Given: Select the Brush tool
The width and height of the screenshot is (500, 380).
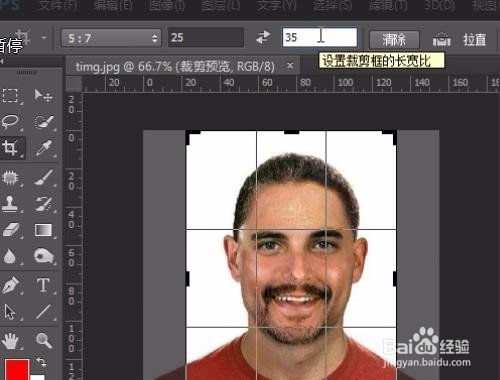Looking at the screenshot, I should (x=44, y=177).
